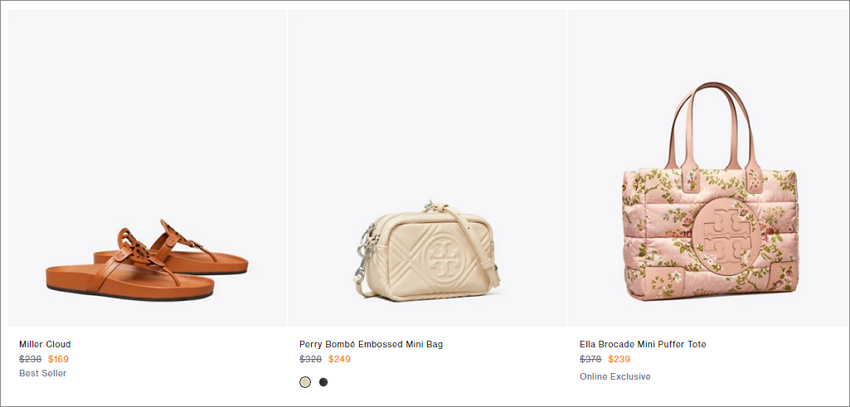Viewport: 850px width, 407px height.
Task: Open the Perry Bombé mini bag image
Action: point(427,168)
